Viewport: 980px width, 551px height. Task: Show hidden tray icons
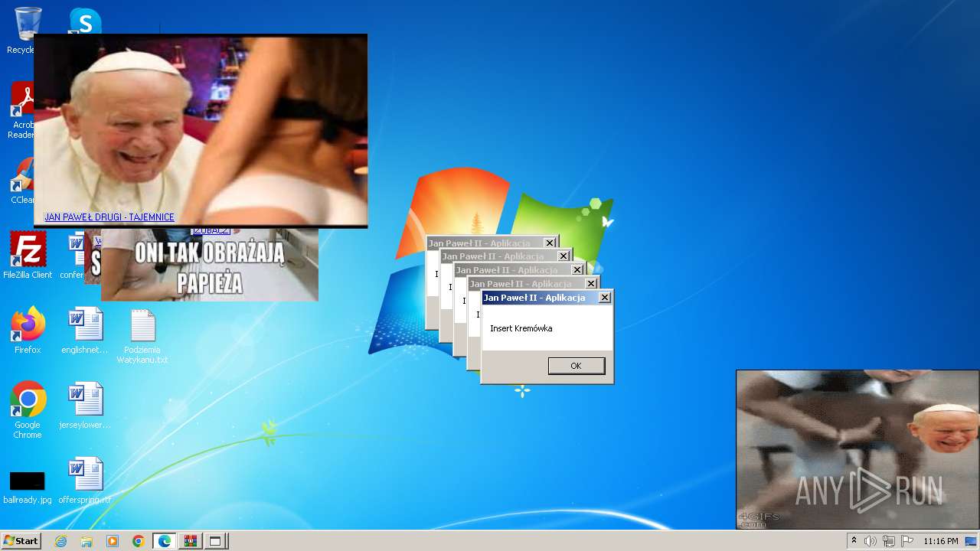854,541
